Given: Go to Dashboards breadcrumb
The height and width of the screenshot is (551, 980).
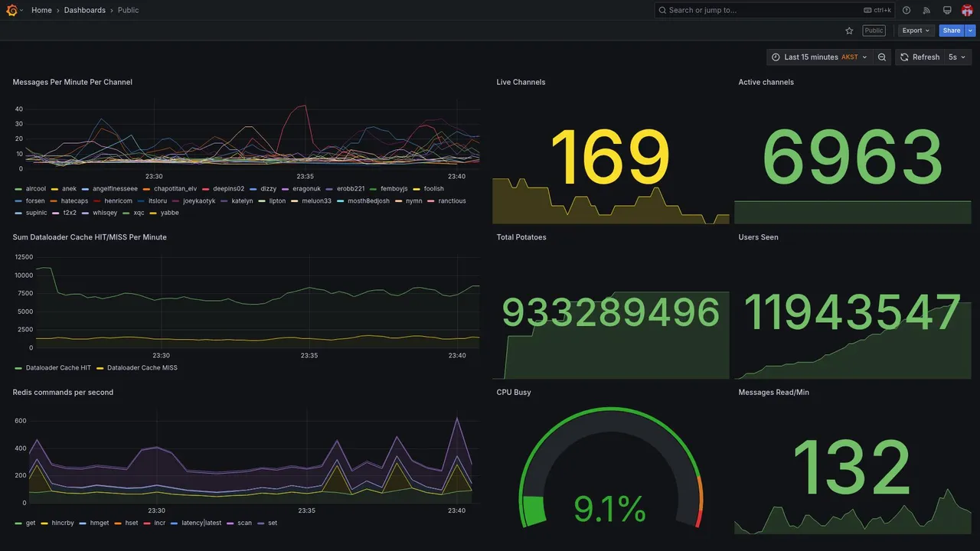Looking at the screenshot, I should pyautogui.click(x=85, y=10).
